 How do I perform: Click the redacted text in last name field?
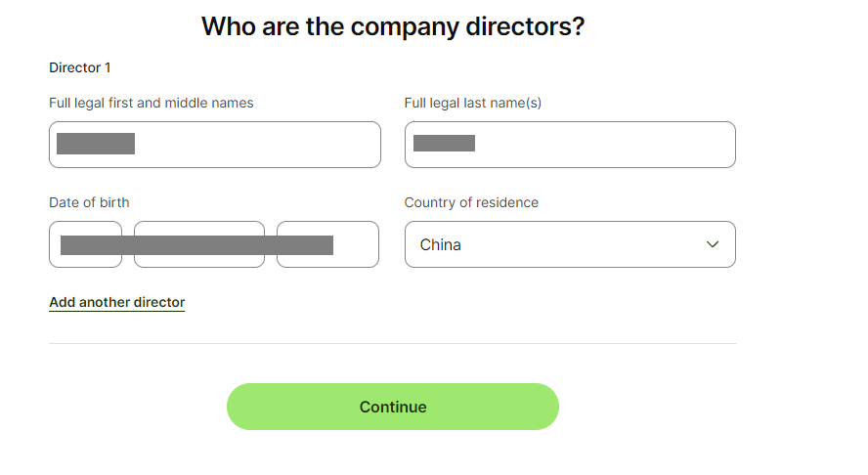444,144
